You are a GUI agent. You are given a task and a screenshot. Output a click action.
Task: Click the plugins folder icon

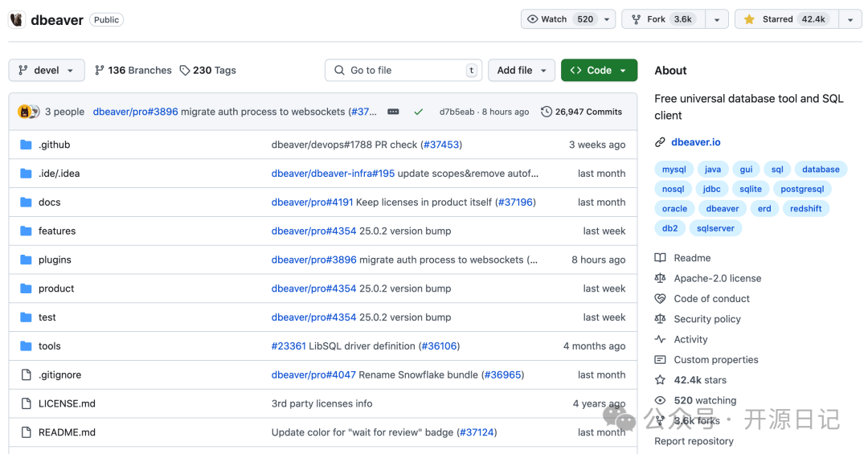[26, 260]
